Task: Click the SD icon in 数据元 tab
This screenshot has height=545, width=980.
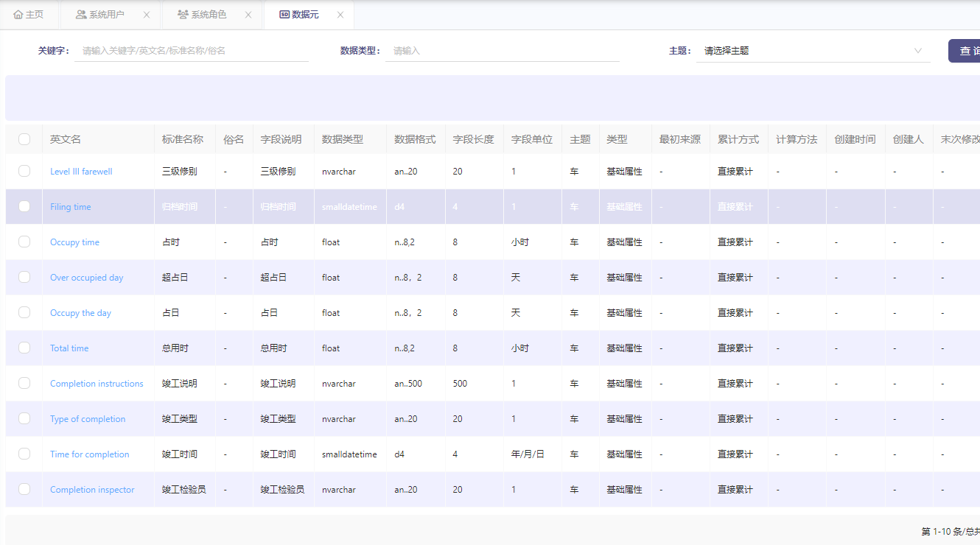Action: [284, 15]
